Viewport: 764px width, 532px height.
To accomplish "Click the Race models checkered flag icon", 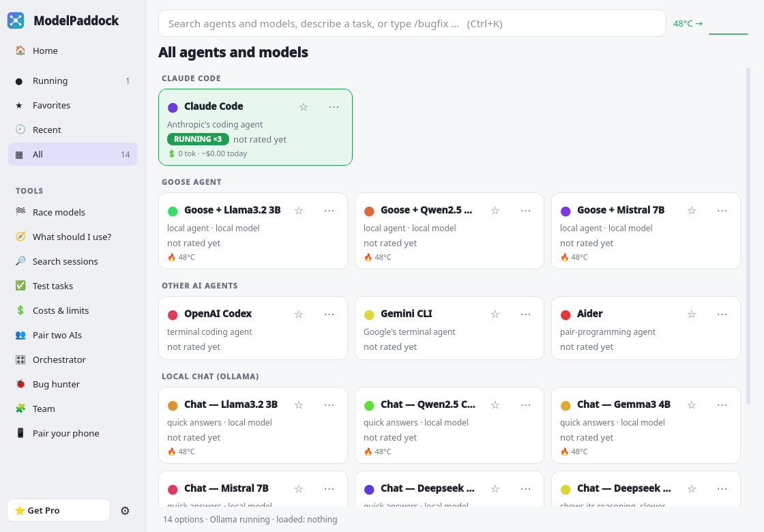I will pos(20,212).
